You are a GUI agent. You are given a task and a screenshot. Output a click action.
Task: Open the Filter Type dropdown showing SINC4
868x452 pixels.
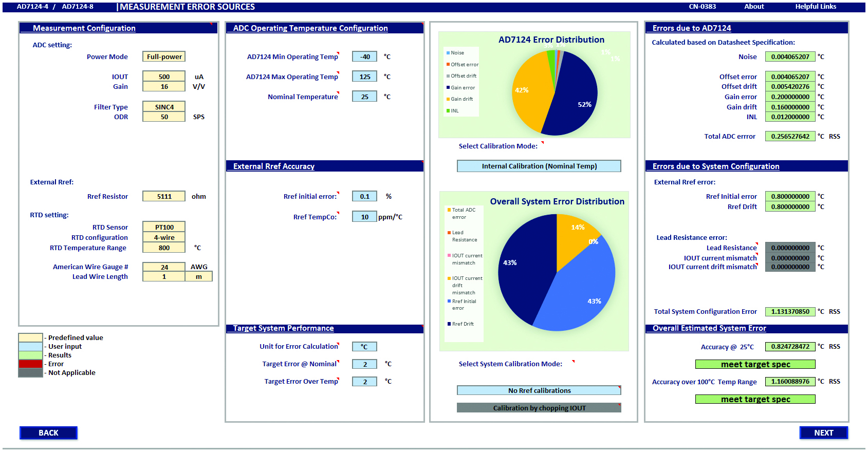pos(164,107)
